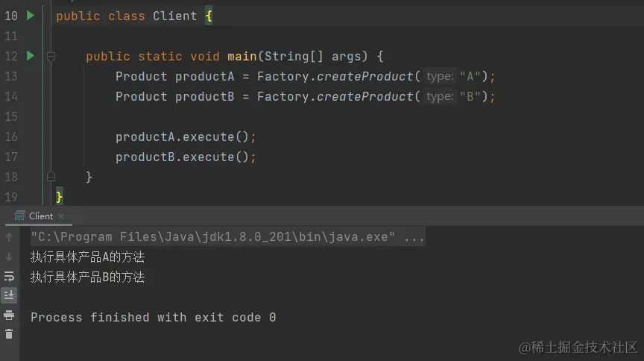
Task: Run the main method from the line 12 gutter arrow
Action: click(x=31, y=55)
